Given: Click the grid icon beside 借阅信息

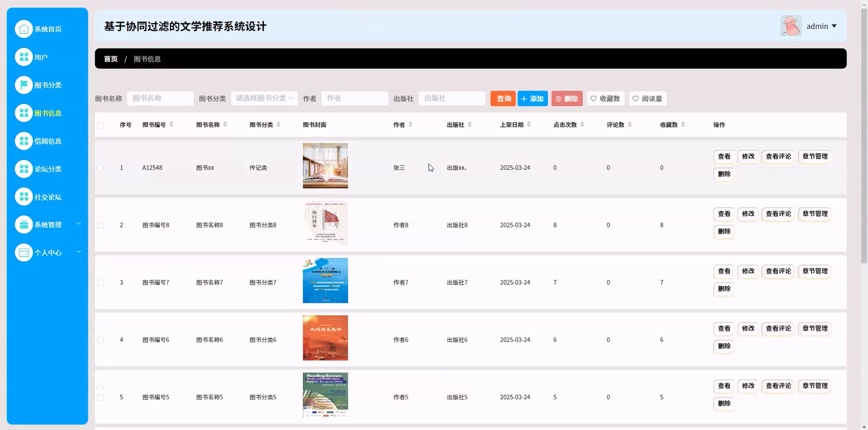Looking at the screenshot, I should click(x=24, y=141).
